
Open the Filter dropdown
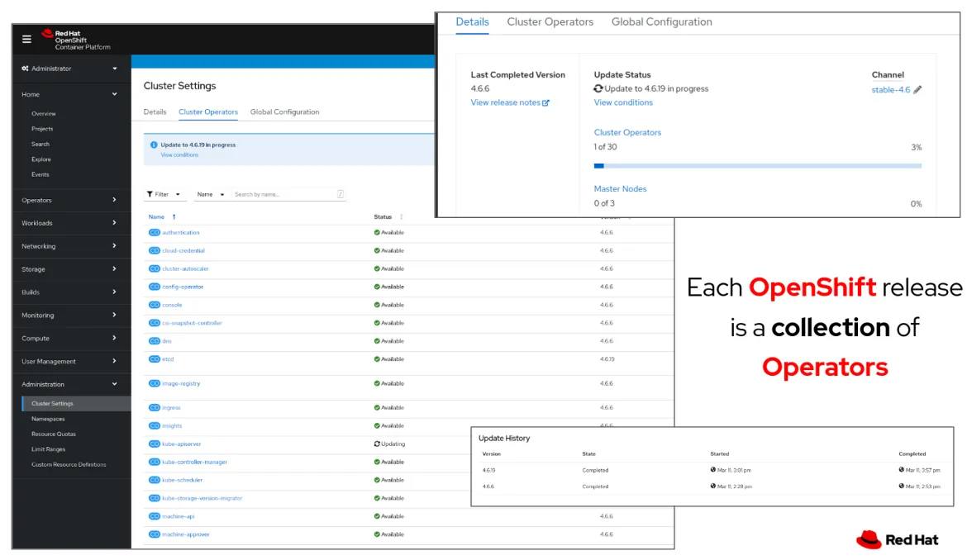pos(164,195)
